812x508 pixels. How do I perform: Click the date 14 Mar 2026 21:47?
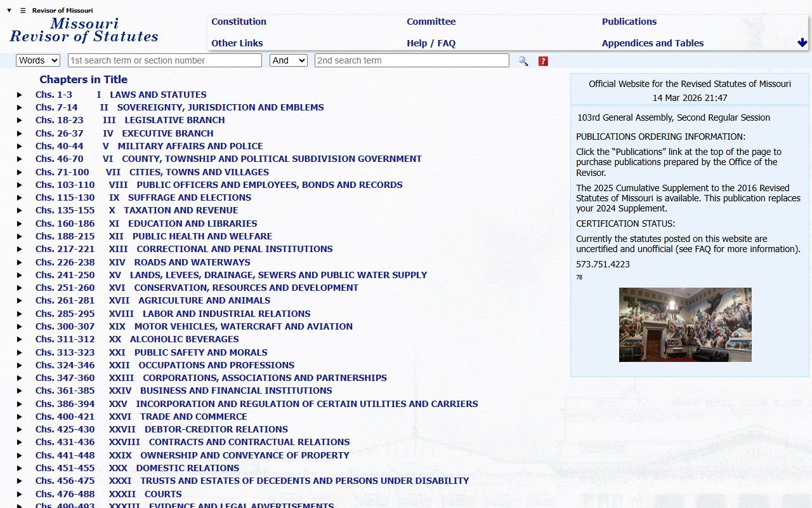pos(690,98)
